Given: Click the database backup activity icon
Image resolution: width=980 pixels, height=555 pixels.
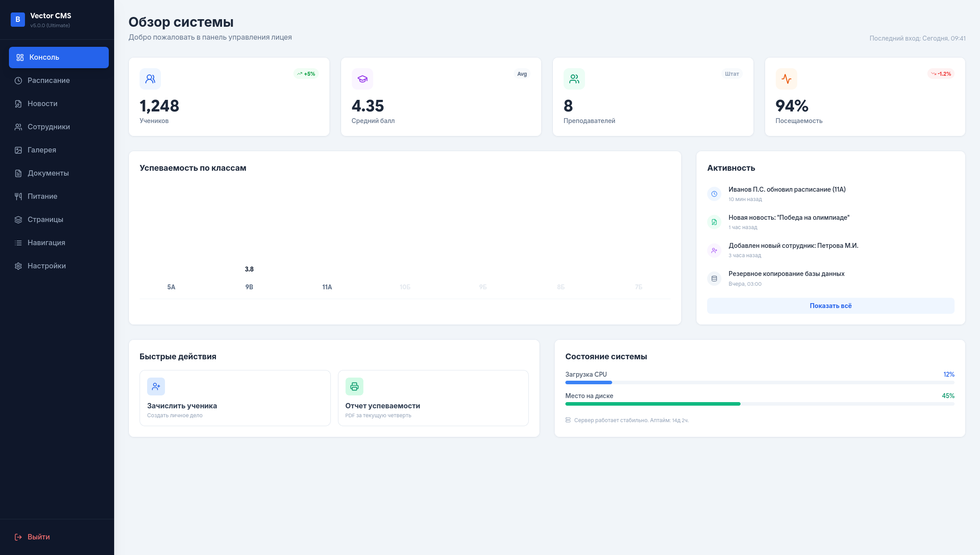Looking at the screenshot, I should [714, 279].
